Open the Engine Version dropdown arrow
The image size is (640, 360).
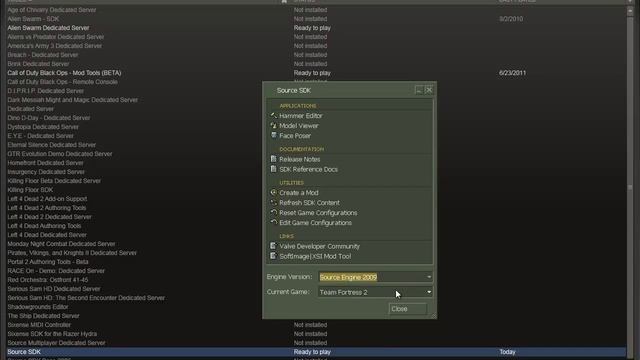coord(429,277)
